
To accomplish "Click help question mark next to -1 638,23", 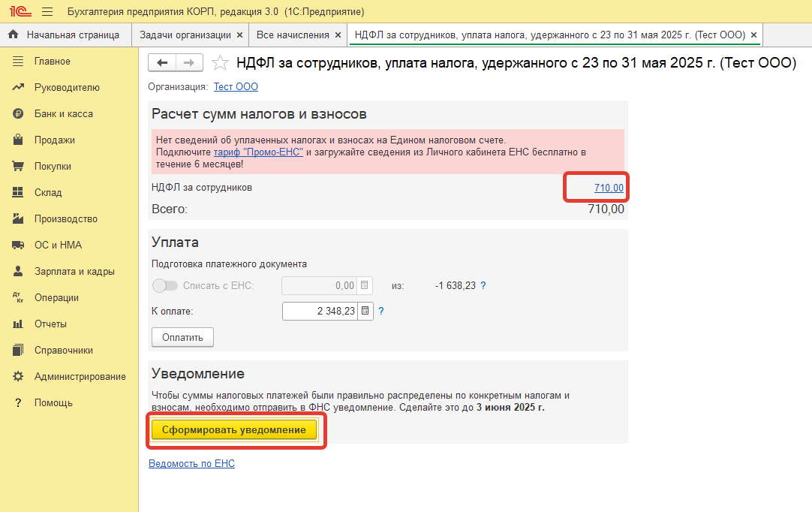I will [x=483, y=285].
